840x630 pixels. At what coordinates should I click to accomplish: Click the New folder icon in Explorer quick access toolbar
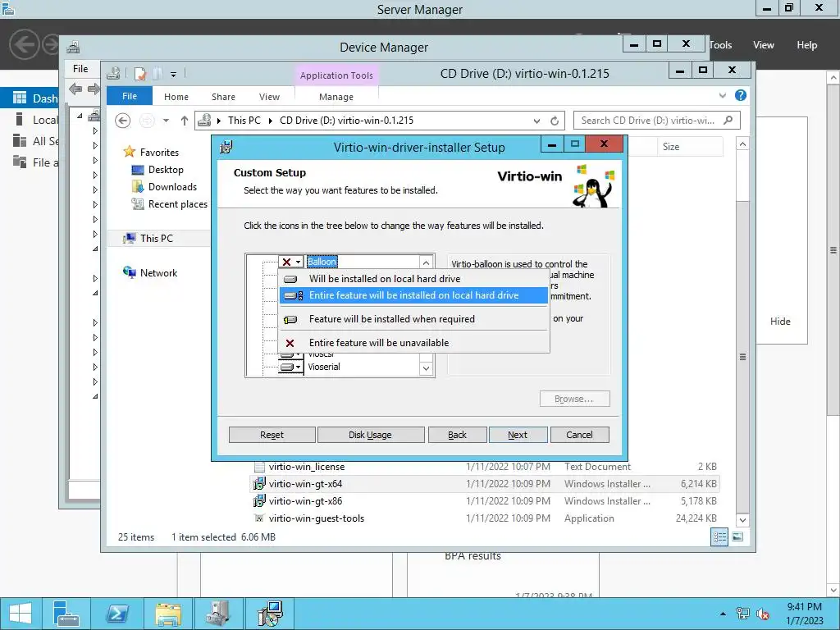pyautogui.click(x=158, y=74)
